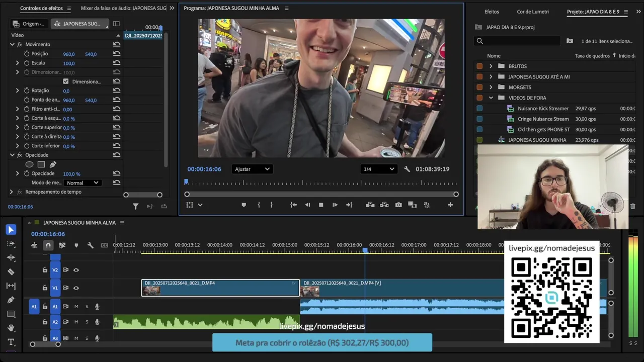Open the Program monitor panel menu
The image size is (644, 362).
coord(287,9)
